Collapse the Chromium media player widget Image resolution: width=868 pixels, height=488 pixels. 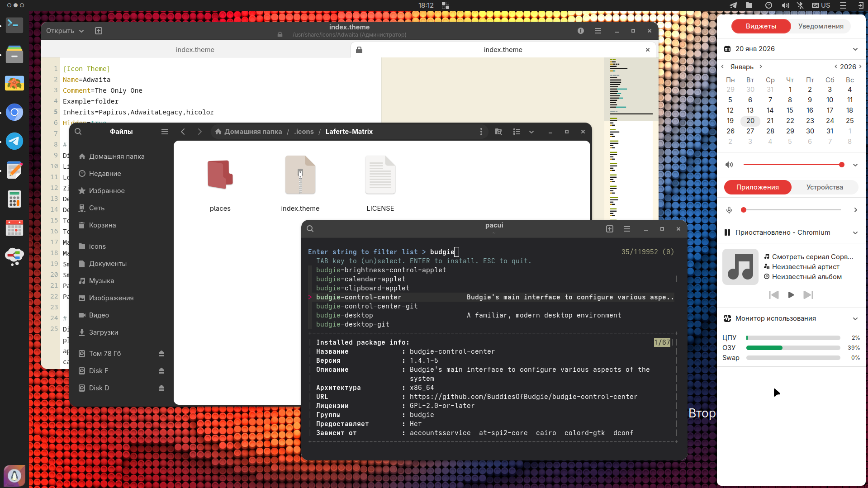coord(855,232)
